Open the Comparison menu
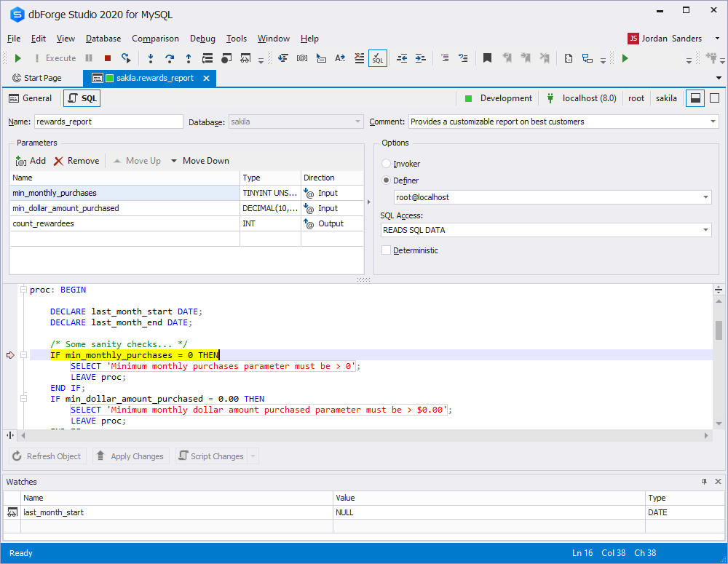Image resolution: width=728 pixels, height=564 pixels. click(x=155, y=39)
